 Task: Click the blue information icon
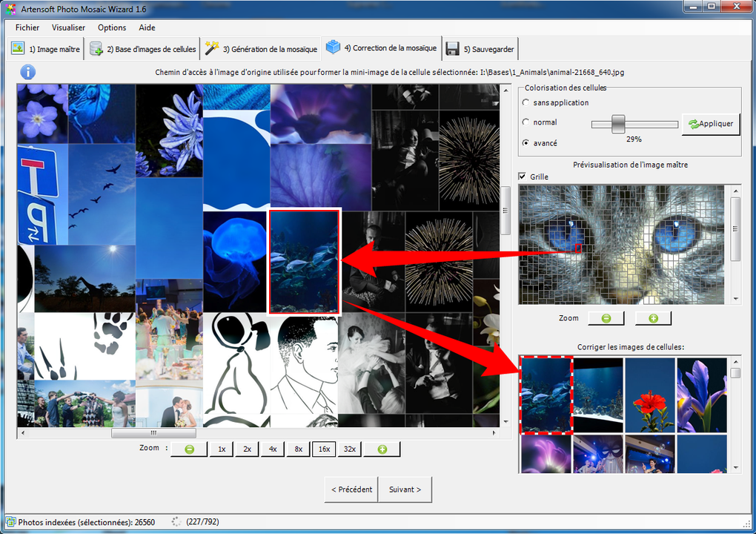coord(27,72)
